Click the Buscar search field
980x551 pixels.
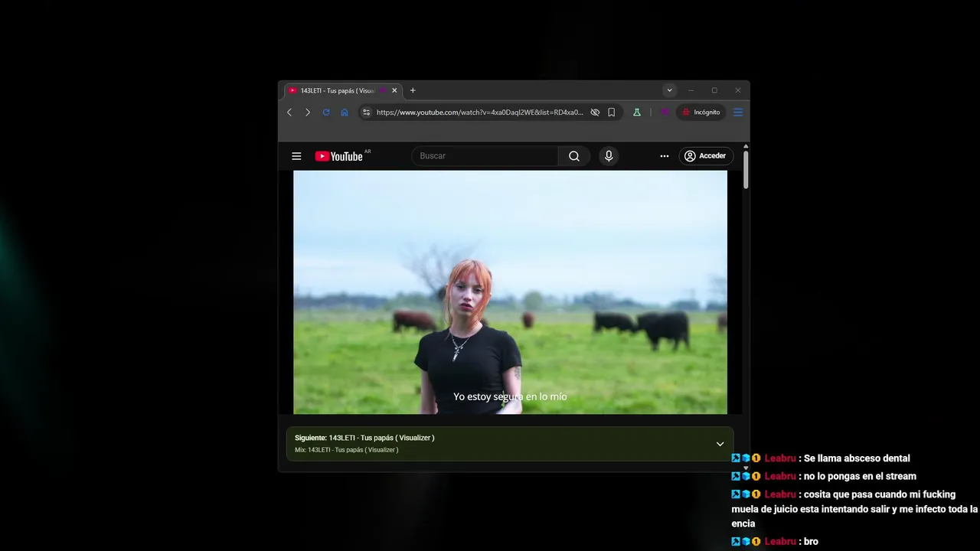(x=485, y=156)
